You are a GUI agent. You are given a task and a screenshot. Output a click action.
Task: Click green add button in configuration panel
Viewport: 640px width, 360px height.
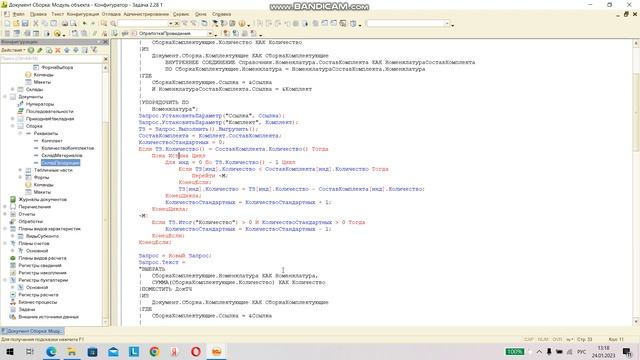[31, 50]
